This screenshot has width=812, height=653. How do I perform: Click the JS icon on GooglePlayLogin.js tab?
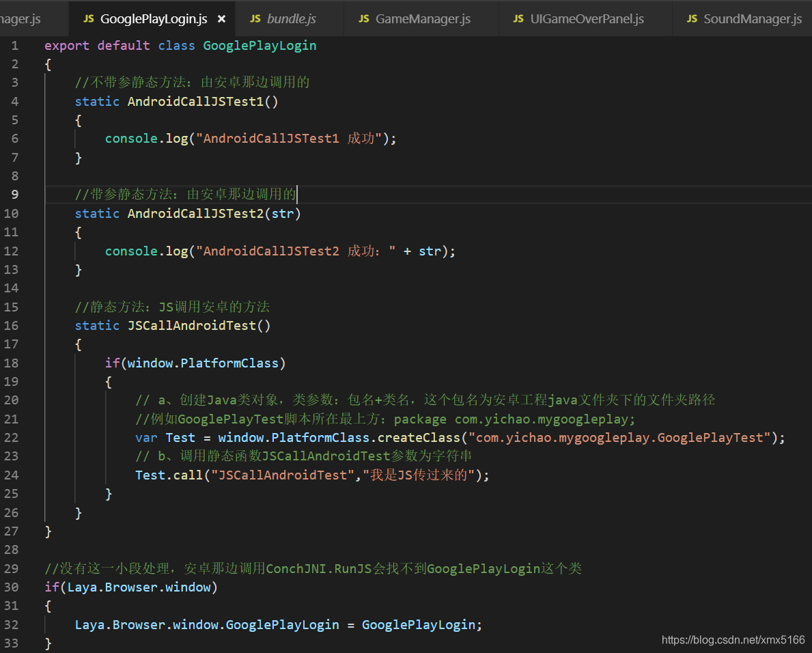pyautogui.click(x=89, y=18)
